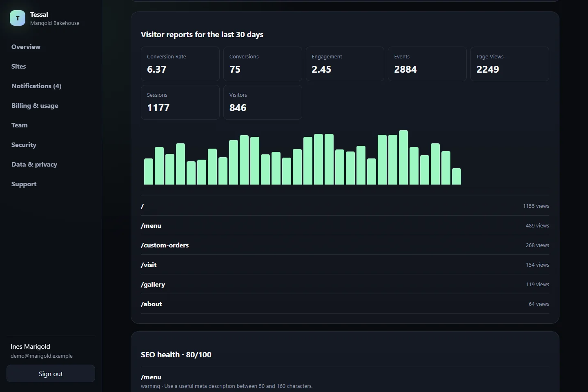This screenshot has width=588, height=392.
Task: Select the Conversion Rate 6.37 card
Action: click(x=180, y=64)
